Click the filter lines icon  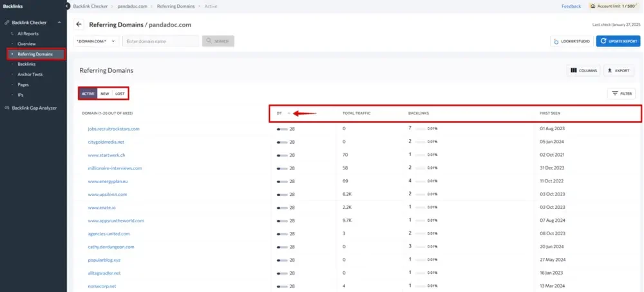click(x=615, y=93)
